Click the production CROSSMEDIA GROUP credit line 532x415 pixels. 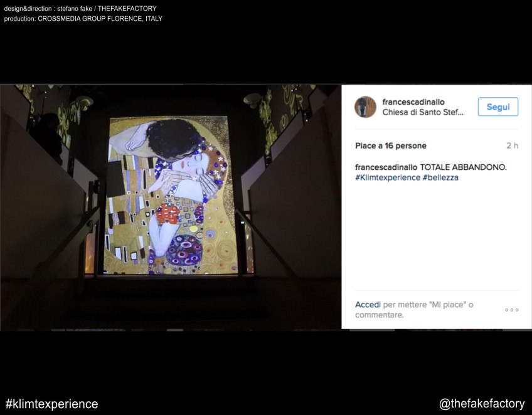click(x=83, y=19)
